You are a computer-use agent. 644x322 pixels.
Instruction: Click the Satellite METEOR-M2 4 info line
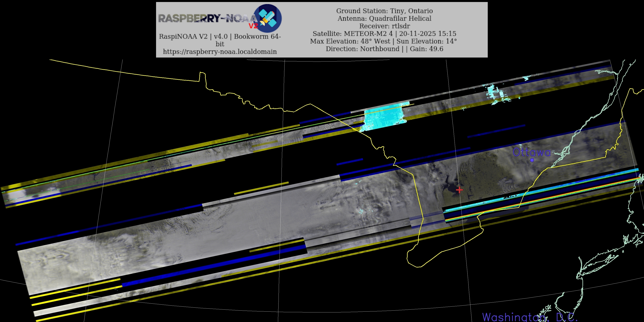384,34
